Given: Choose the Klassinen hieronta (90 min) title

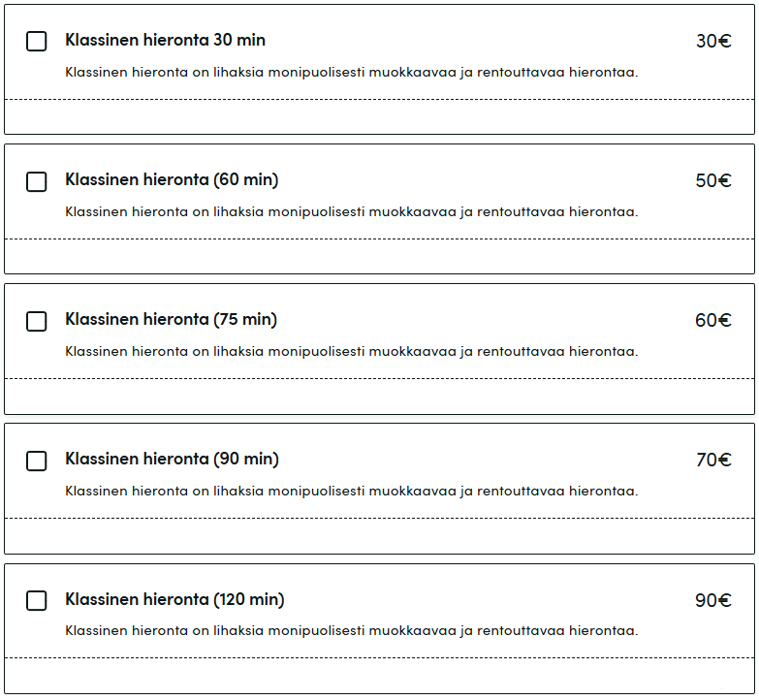Looking at the screenshot, I should click(x=172, y=460).
